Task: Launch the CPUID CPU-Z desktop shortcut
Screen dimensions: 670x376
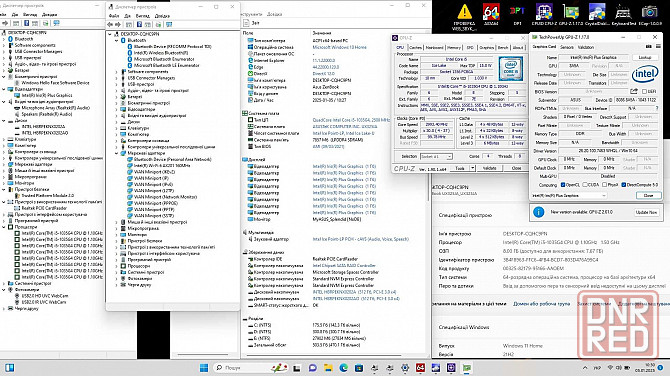Action: click(544, 15)
